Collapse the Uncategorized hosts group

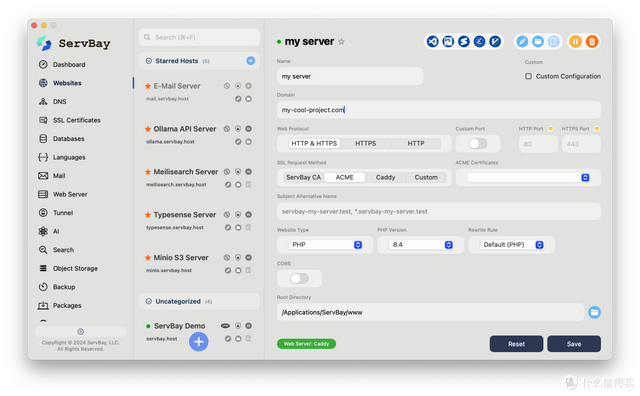149,301
